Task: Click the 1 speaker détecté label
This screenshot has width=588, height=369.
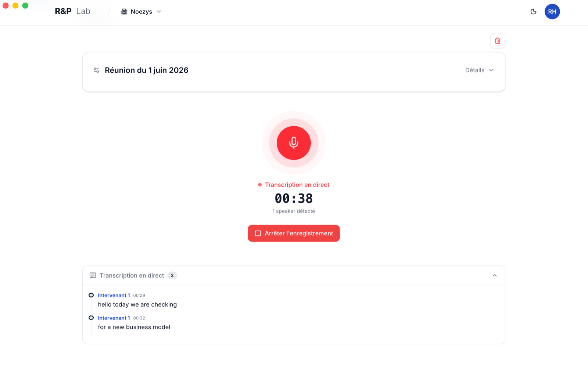Action: click(x=294, y=211)
